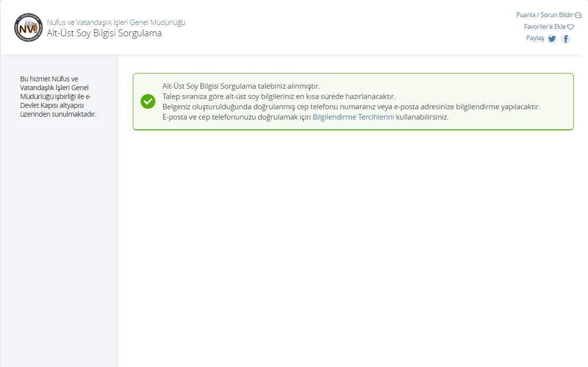Click the 'Talep sıranıza göre' message line
588x367 pixels.
(x=278, y=97)
